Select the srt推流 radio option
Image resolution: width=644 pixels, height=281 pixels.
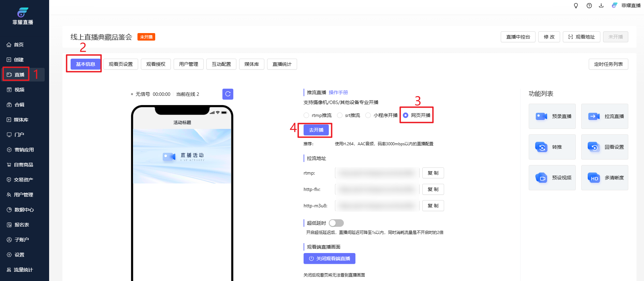point(340,115)
